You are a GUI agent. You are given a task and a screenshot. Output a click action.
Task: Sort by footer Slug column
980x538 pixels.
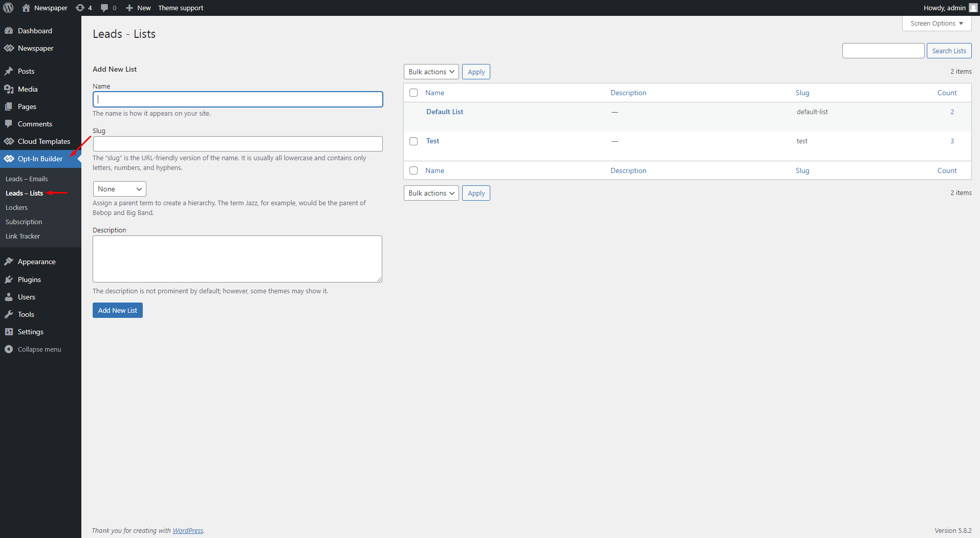[802, 170]
